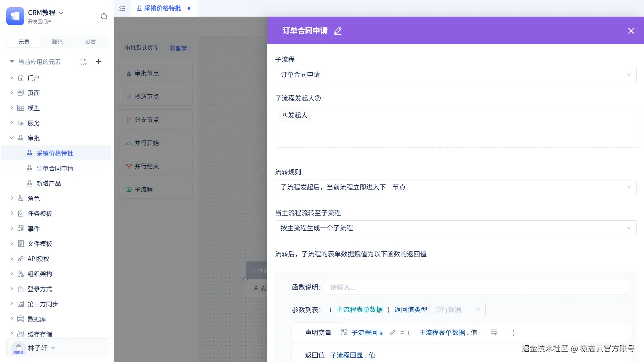
Task: Open the 返回值类型 dropdown showing 单行数据
Action: [457, 310]
